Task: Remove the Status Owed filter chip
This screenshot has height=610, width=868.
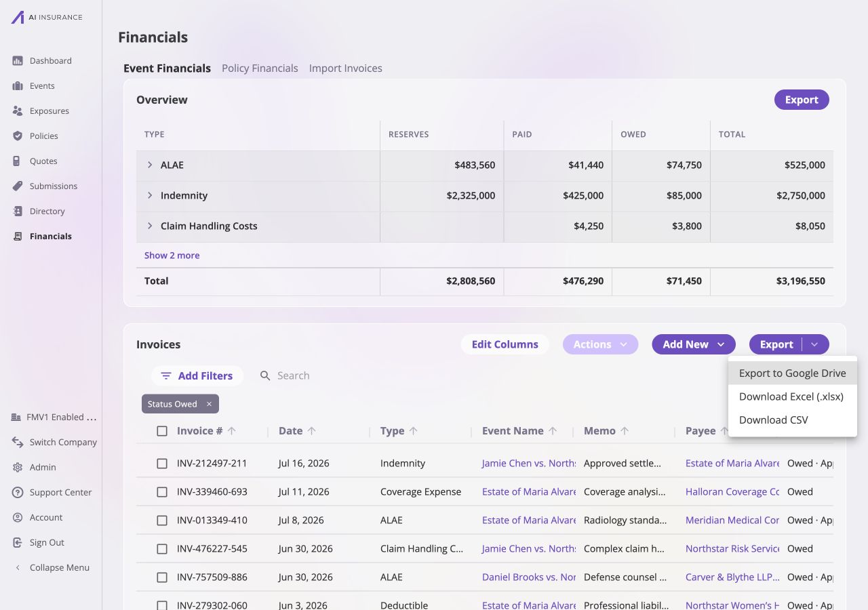Action: coord(209,404)
